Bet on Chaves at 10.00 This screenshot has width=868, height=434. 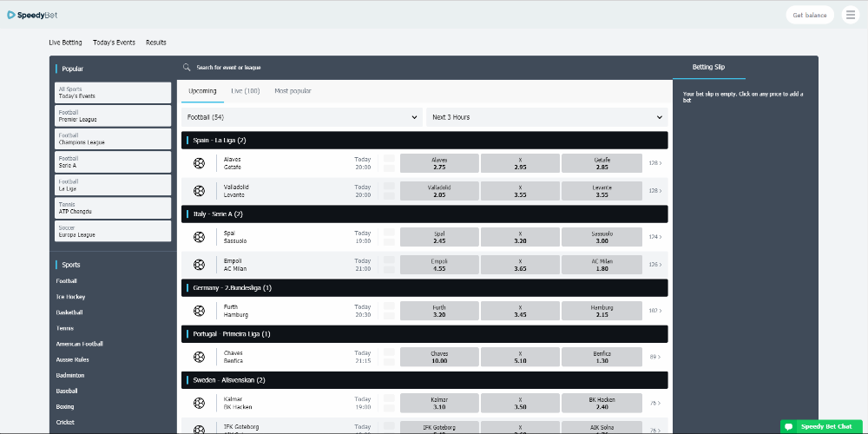pos(439,357)
